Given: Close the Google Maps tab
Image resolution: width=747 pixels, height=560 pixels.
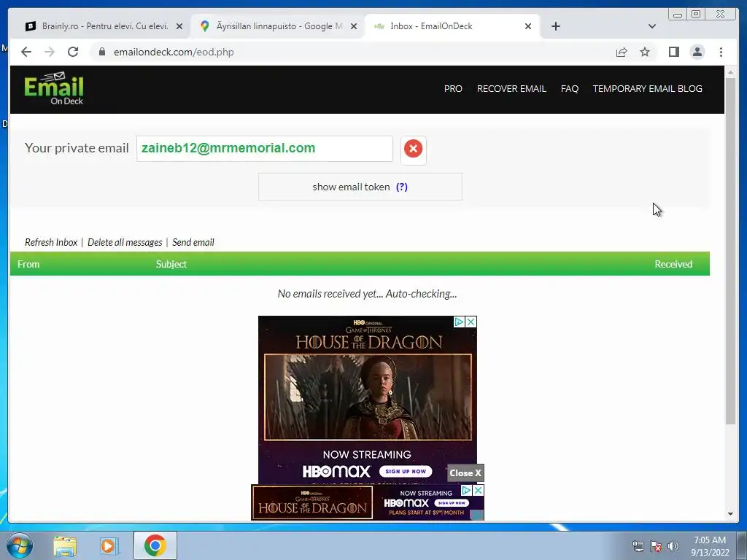Looking at the screenshot, I should tap(354, 27).
